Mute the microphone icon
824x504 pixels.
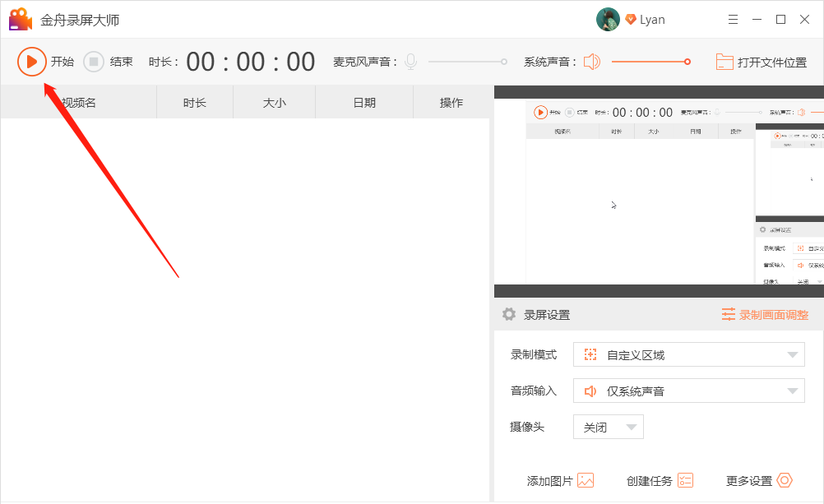pos(411,62)
